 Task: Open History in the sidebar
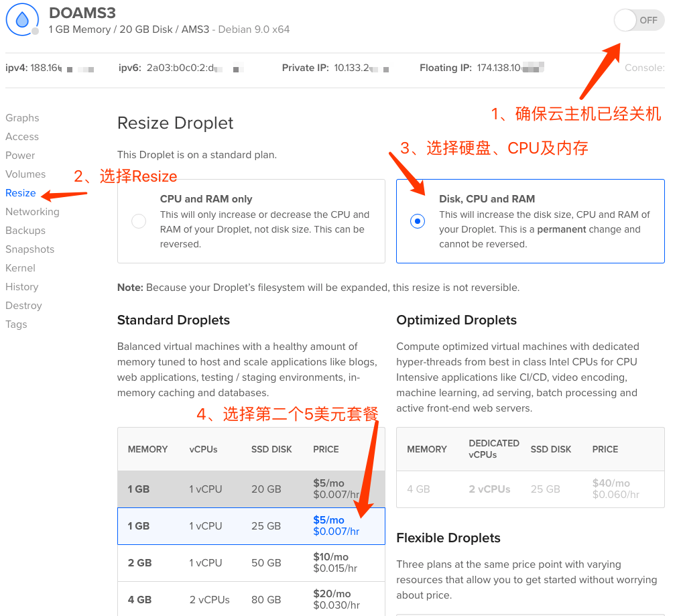point(22,287)
